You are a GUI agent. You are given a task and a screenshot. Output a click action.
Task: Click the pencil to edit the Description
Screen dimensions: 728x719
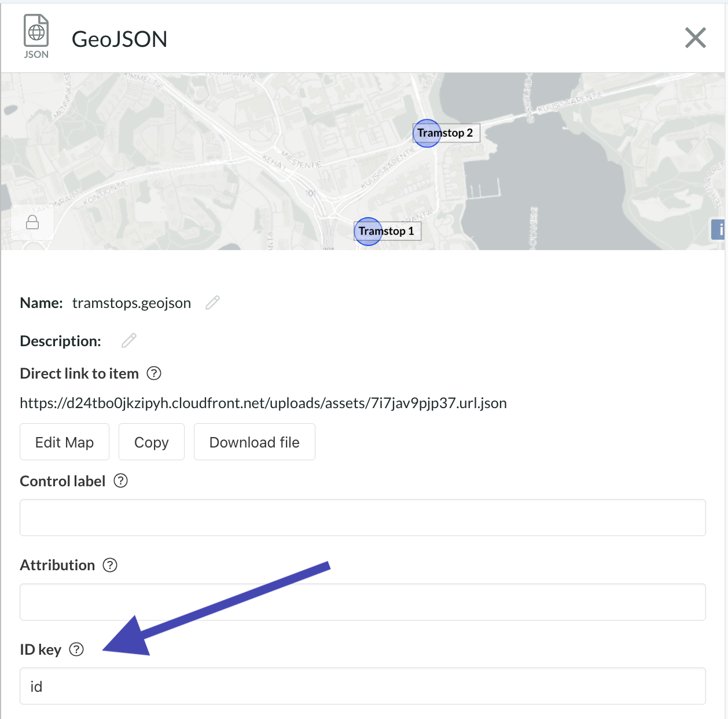click(x=128, y=340)
